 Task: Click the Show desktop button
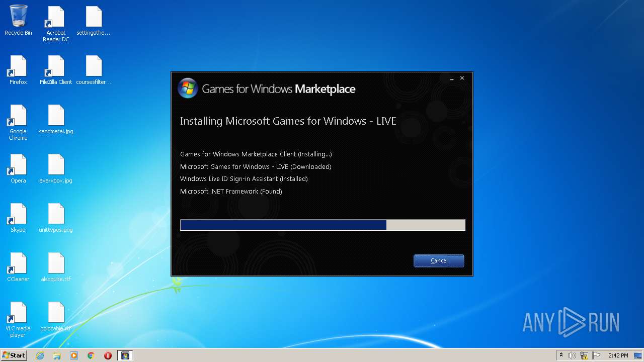(639, 355)
